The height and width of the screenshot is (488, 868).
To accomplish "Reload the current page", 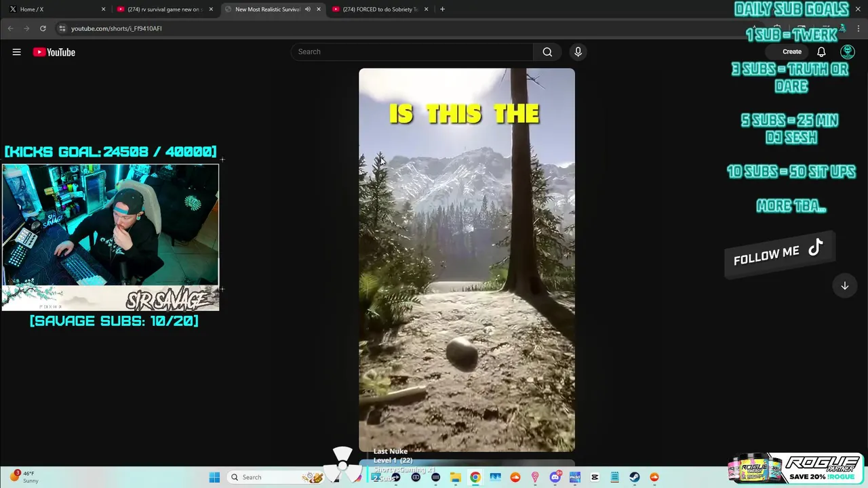I will tap(43, 28).
